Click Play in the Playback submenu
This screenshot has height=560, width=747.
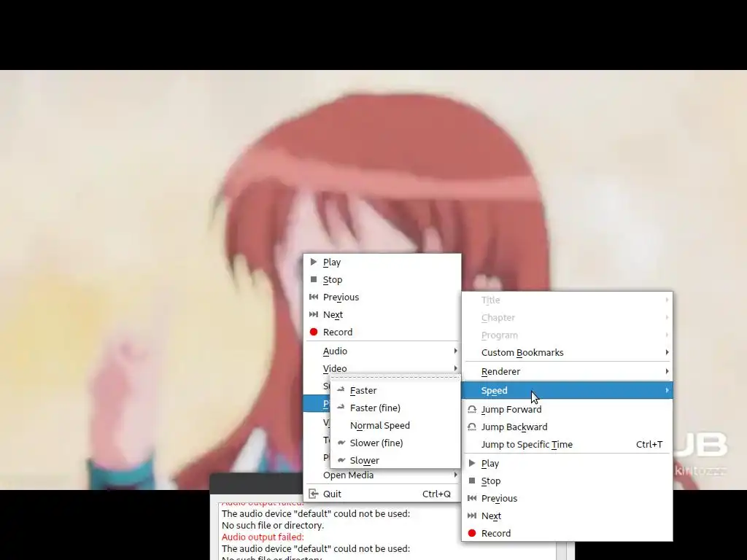pyautogui.click(x=567, y=463)
